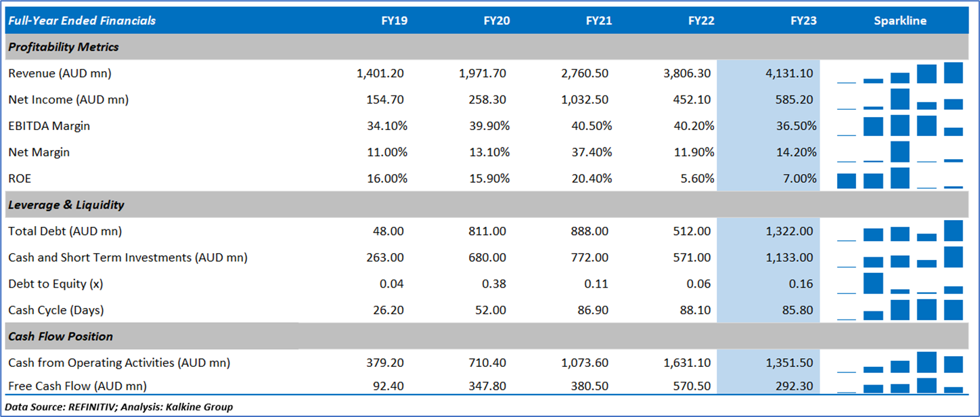Viewport: 980px width, 417px height.
Task: Click the FY23 Total Debt value 1,322.00
Action: tap(788, 232)
